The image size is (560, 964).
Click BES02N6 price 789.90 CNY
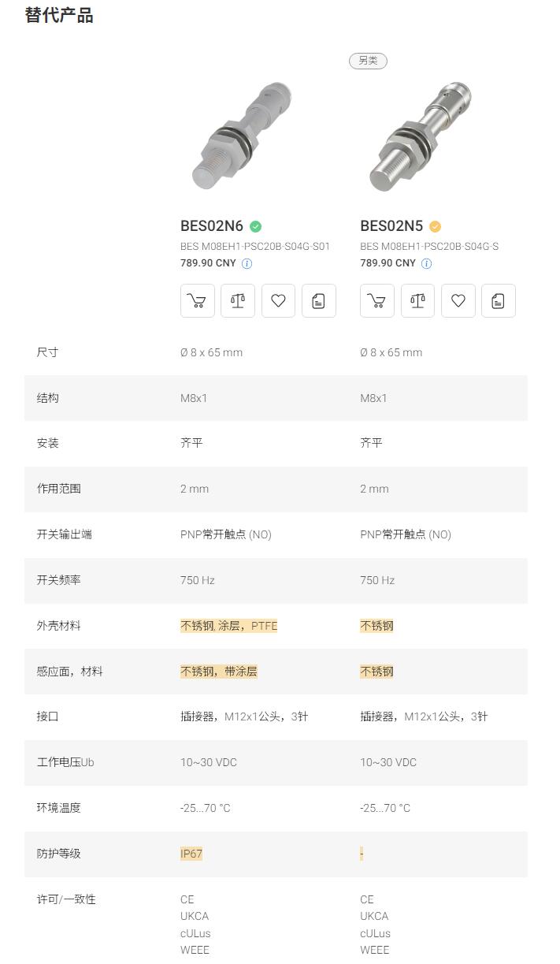click(208, 263)
